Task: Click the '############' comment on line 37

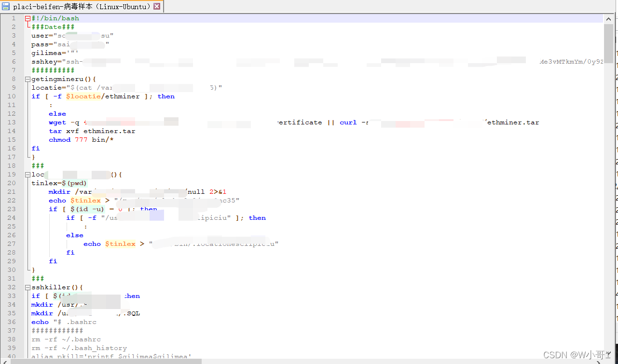Action: [x=57, y=331]
